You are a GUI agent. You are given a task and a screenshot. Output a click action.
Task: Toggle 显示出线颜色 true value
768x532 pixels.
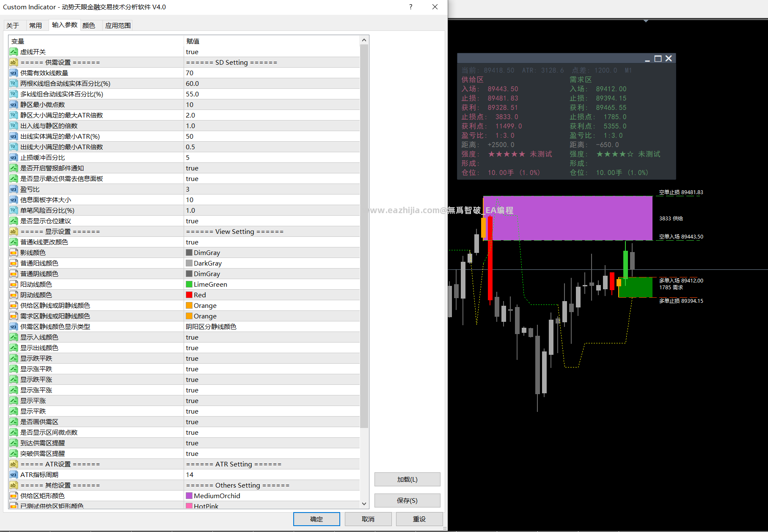pos(272,348)
